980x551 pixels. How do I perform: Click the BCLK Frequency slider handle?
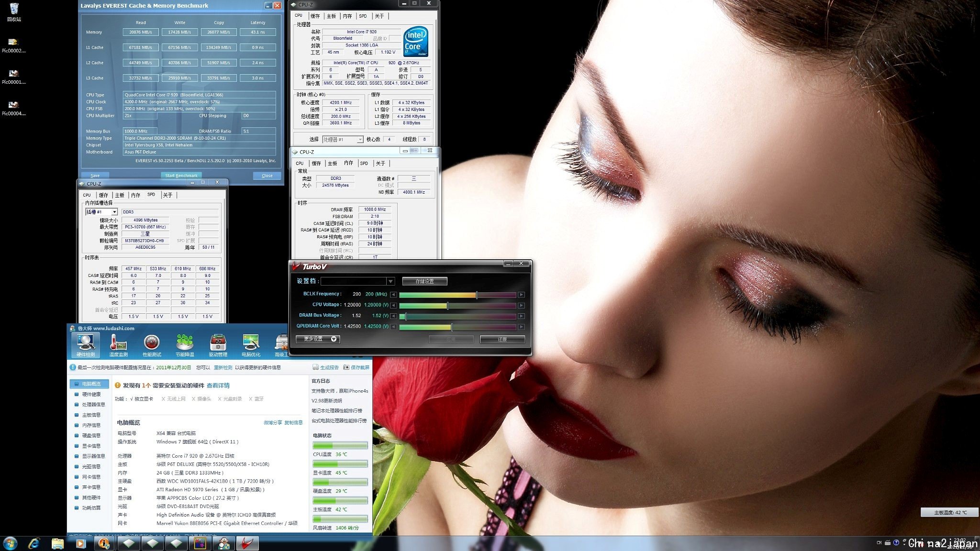coord(477,295)
